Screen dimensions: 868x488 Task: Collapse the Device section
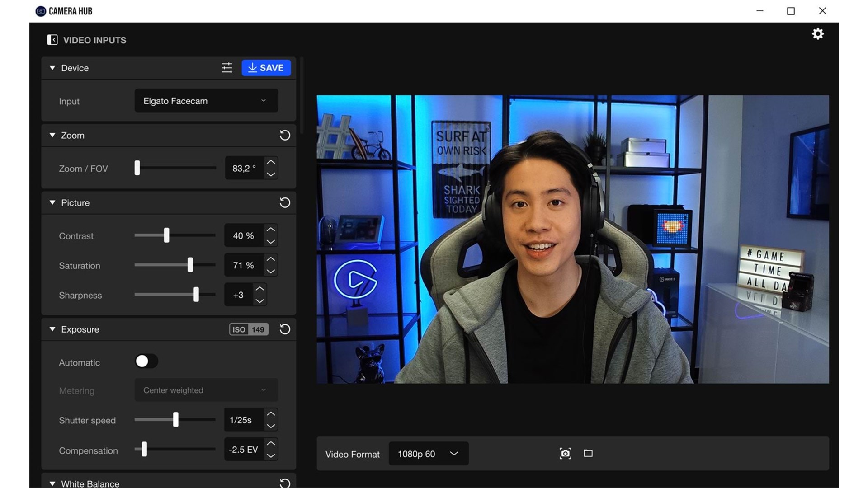(x=52, y=68)
